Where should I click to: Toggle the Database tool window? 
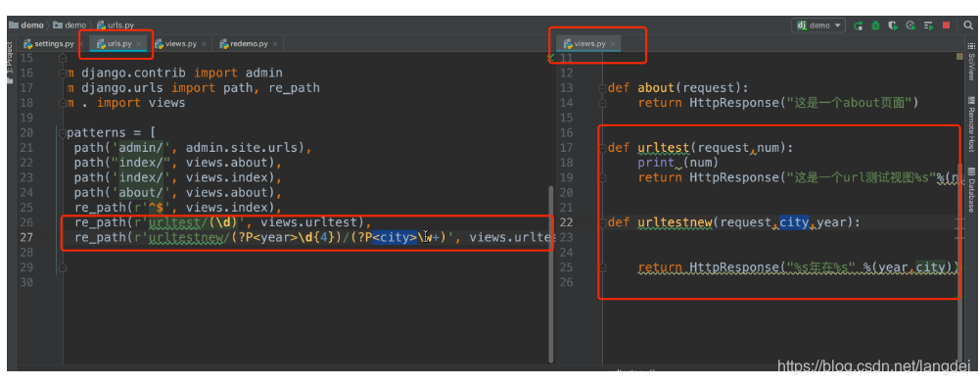click(971, 190)
